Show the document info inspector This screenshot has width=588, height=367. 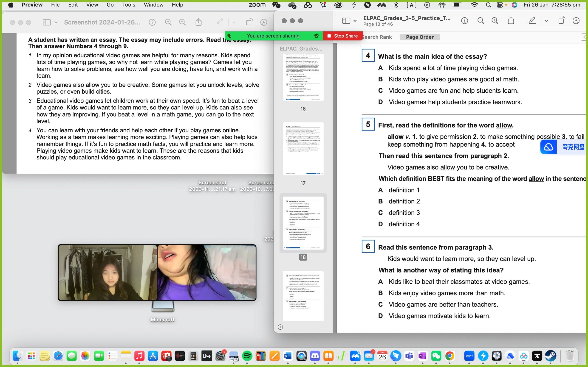[464, 21]
